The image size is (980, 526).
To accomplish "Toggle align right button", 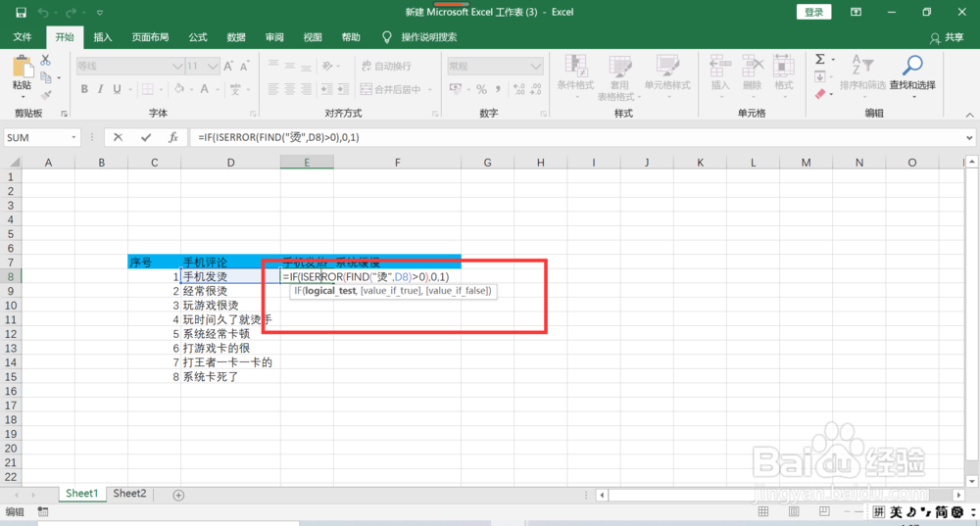I will point(306,89).
